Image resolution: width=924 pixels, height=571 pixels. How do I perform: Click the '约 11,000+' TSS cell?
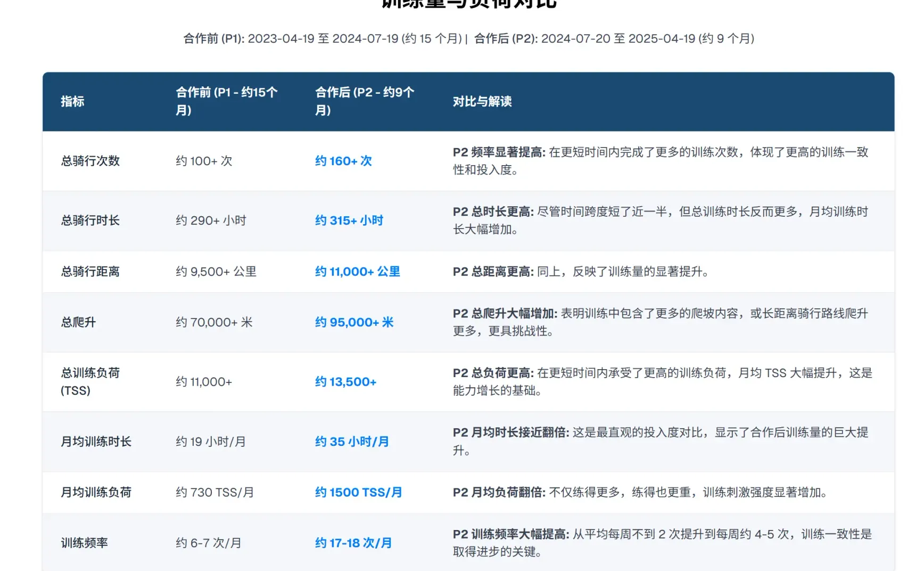click(x=204, y=382)
